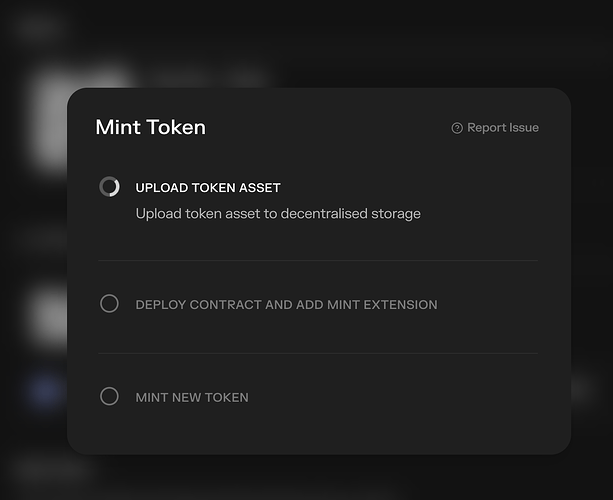Screen dimensions: 613x500
Task: Click the blurred blue button left of Mint New Token
Action: point(45,392)
